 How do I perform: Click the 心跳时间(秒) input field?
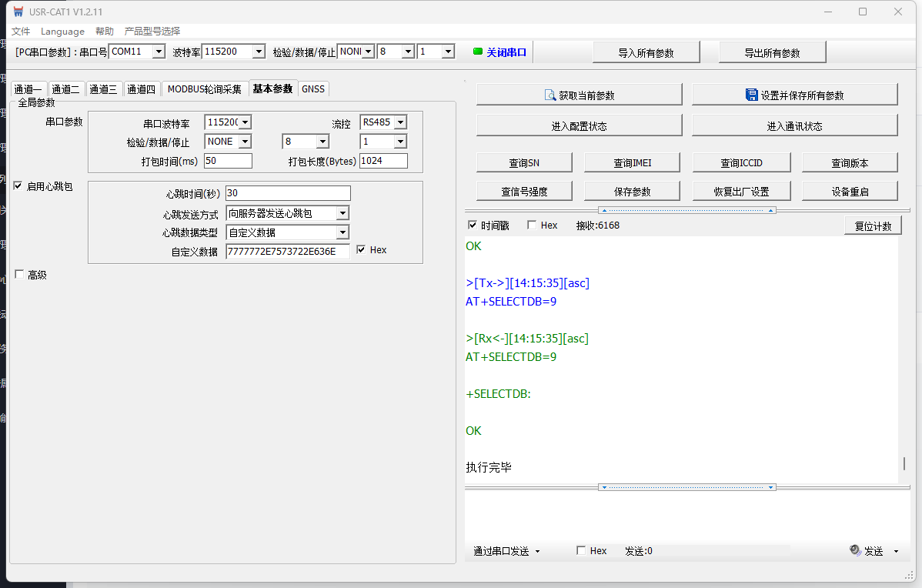288,193
